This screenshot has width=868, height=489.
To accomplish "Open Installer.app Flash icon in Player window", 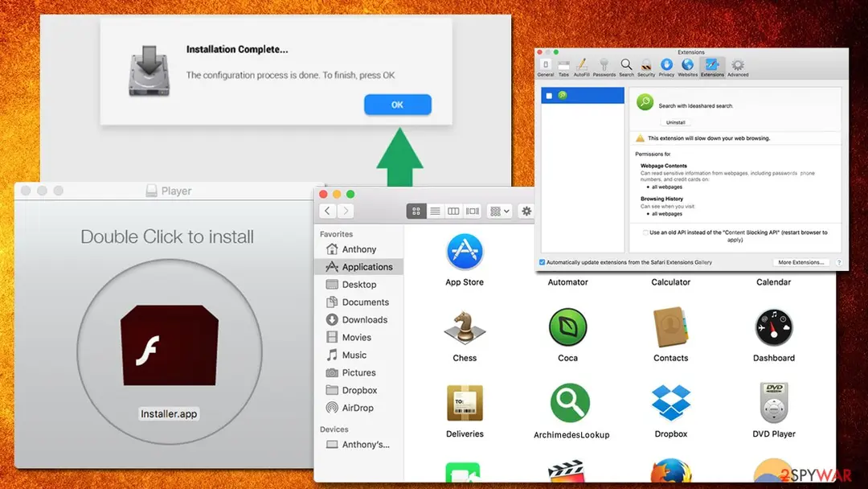I will (170, 346).
